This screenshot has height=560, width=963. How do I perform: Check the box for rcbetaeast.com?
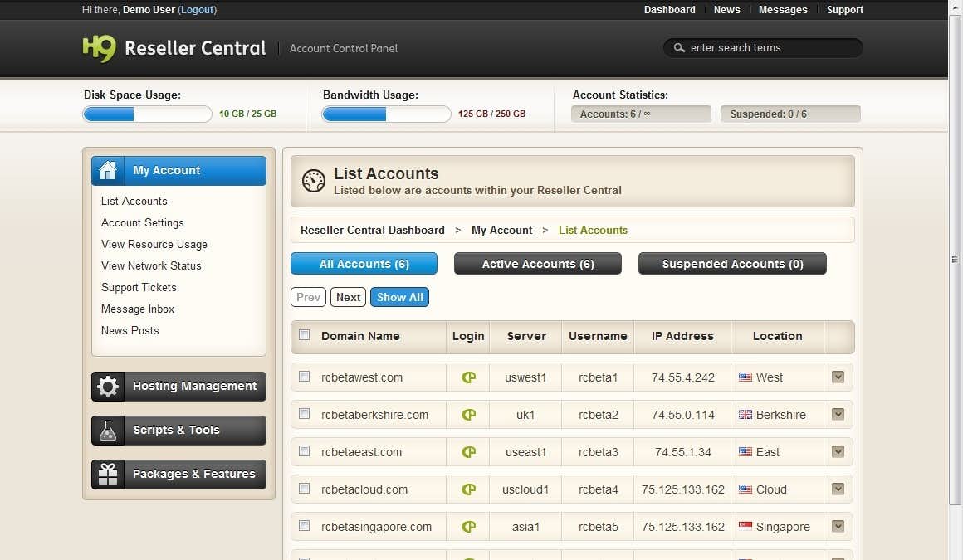305,451
